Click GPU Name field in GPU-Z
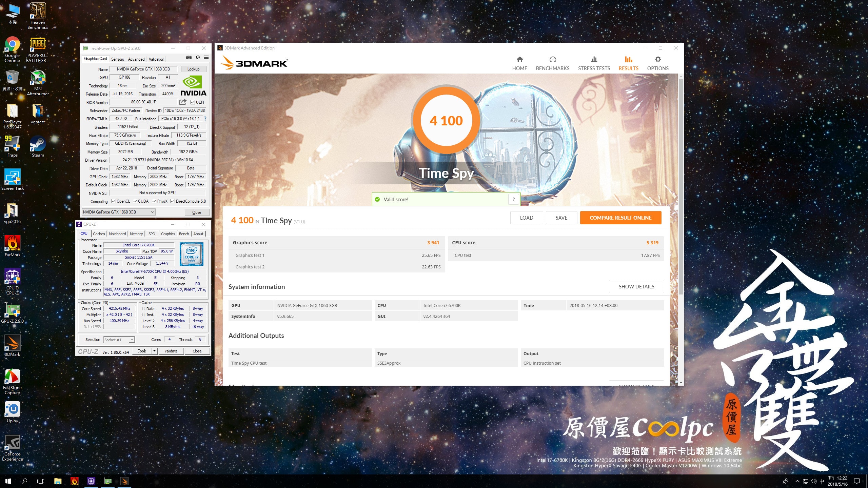 pyautogui.click(x=143, y=69)
